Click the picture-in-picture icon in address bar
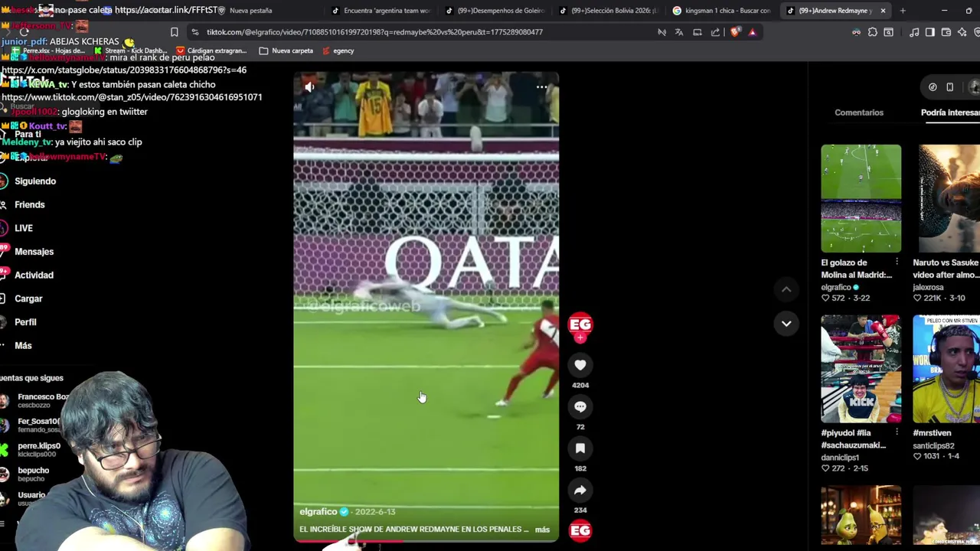980x551 pixels. coord(697,32)
